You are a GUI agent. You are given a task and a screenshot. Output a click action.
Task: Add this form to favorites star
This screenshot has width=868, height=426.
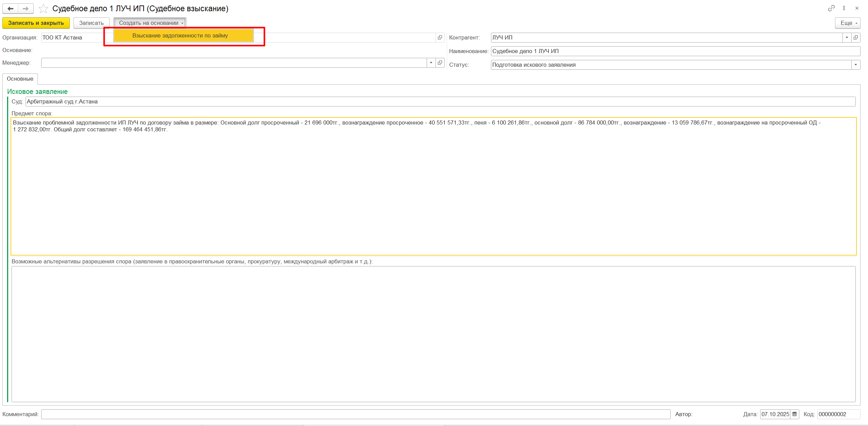pos(43,9)
